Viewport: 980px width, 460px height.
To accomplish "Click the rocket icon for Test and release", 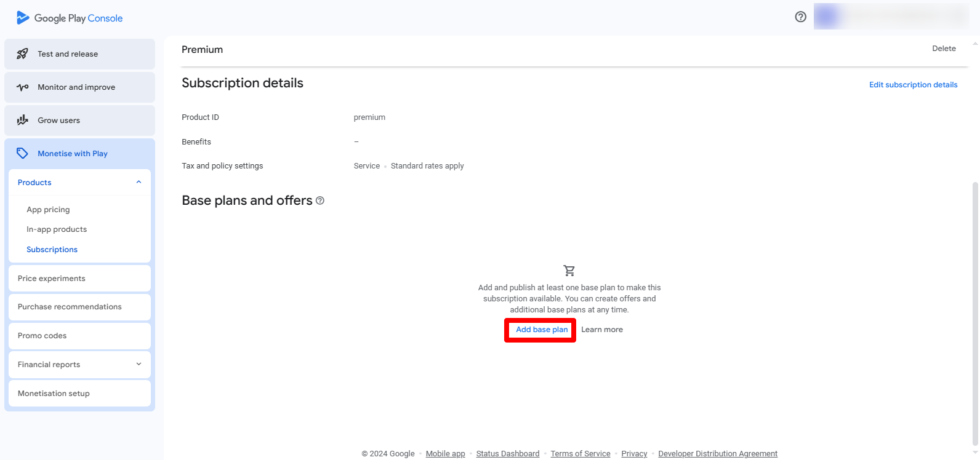I will pos(22,54).
